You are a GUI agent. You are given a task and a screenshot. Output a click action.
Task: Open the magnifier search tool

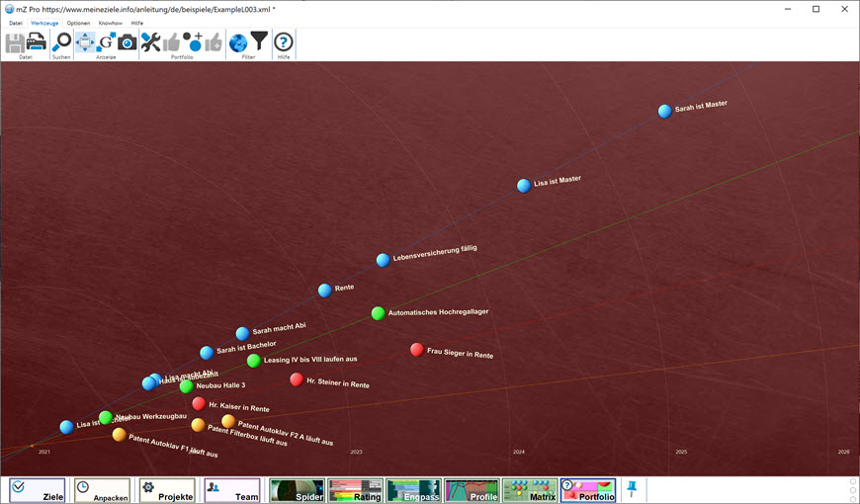(x=61, y=42)
